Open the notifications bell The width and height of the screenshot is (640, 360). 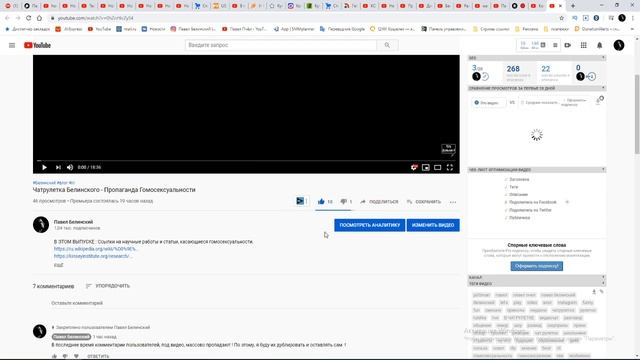tap(600, 45)
